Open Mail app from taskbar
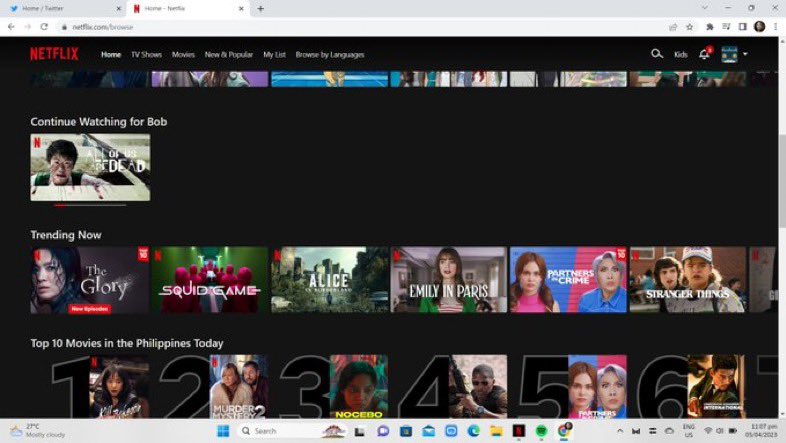The width and height of the screenshot is (786, 443). tap(429, 431)
